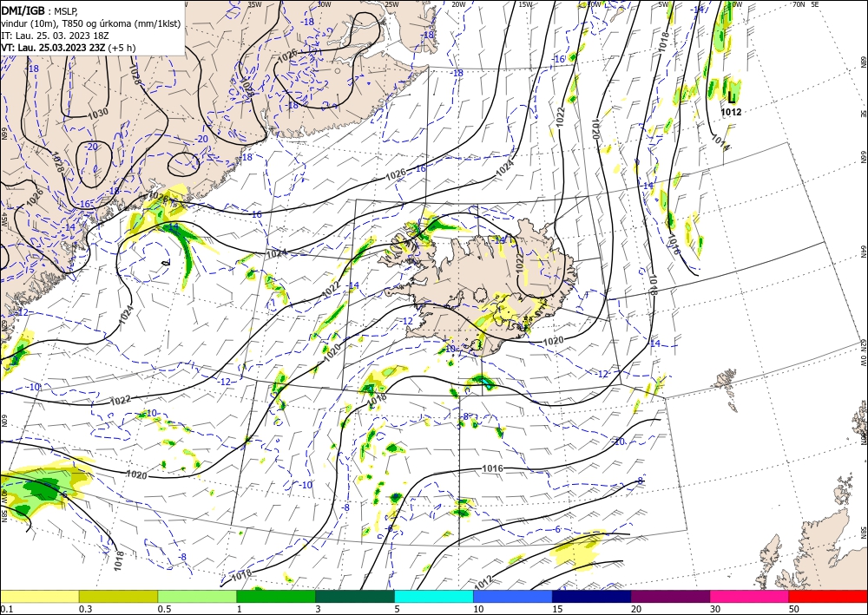Click the "30" legend scale value
Viewport: 868px width, 615px height.
(716, 609)
